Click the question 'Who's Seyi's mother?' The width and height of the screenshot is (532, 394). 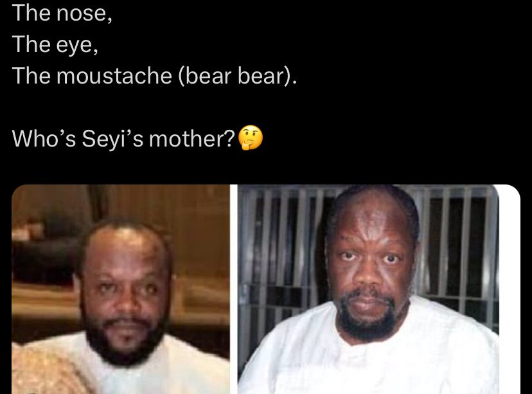tap(123, 138)
